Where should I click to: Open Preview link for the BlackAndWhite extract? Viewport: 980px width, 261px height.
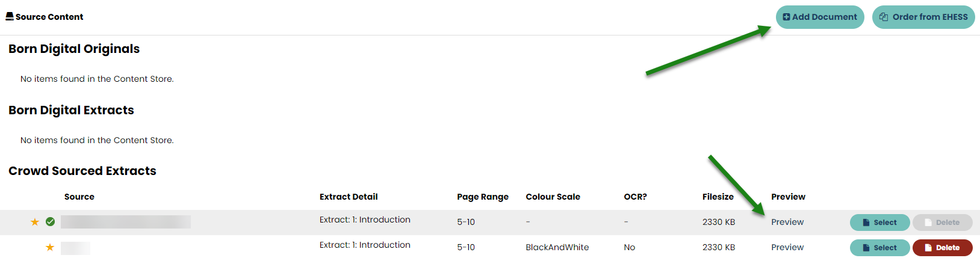787,247
